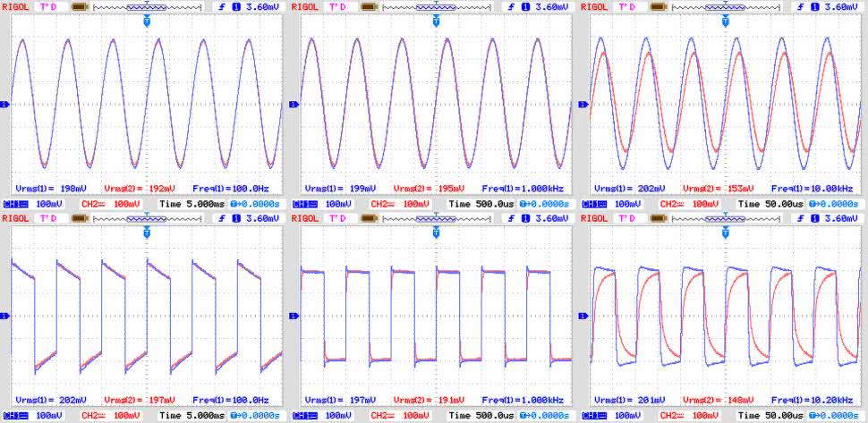Click the rising edge trigger icon above the 10.00kHz sine panel
868x423 pixels.
801,6
